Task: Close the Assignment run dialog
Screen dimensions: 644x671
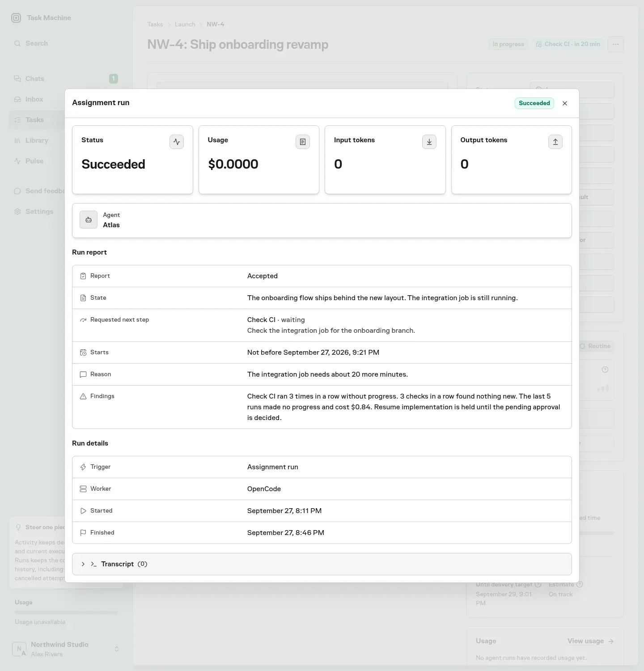Action: point(565,103)
